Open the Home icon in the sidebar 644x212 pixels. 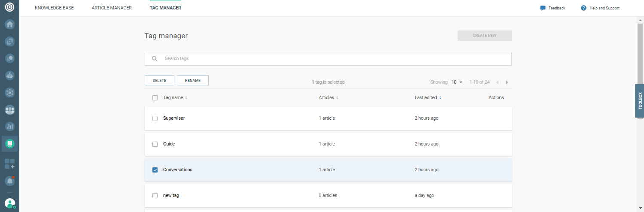tap(9, 24)
